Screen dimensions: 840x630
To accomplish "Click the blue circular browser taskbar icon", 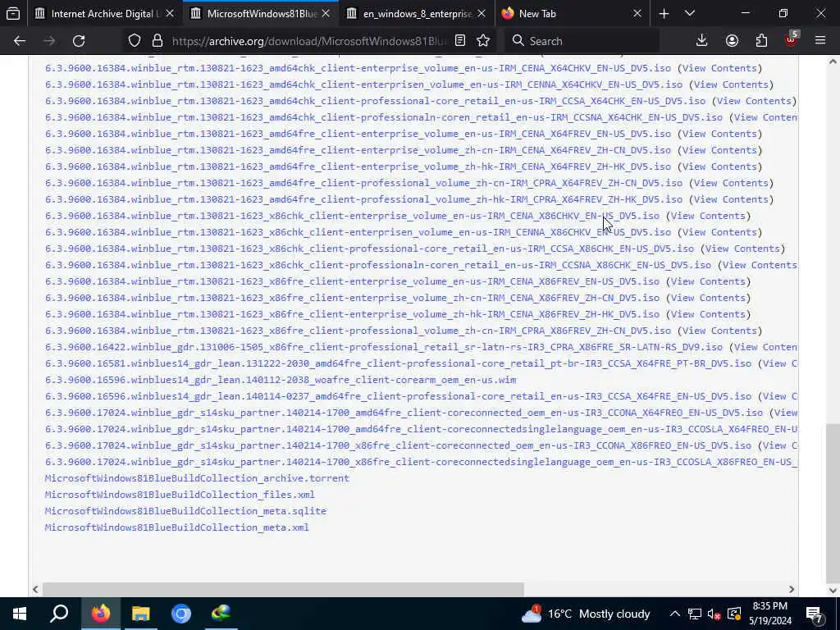I will click(181, 614).
